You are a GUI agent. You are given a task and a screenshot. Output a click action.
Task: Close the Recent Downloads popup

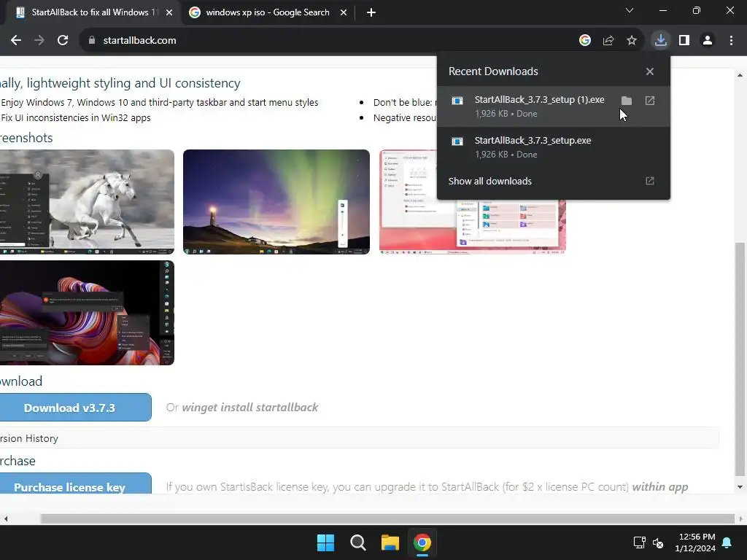(x=650, y=71)
